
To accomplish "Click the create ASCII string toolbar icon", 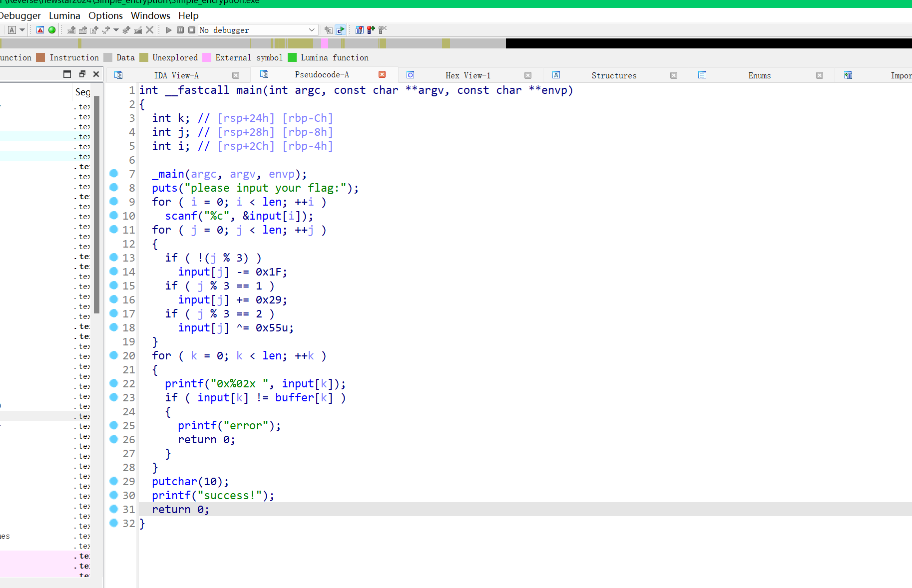I will [x=94, y=30].
